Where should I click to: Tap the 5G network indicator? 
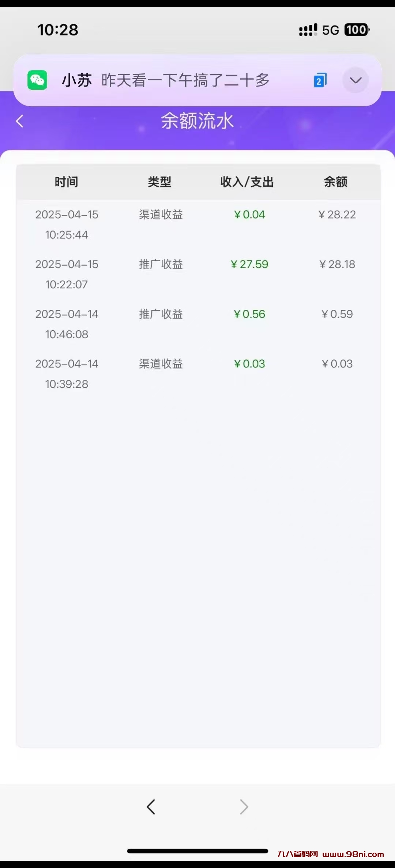point(331,30)
